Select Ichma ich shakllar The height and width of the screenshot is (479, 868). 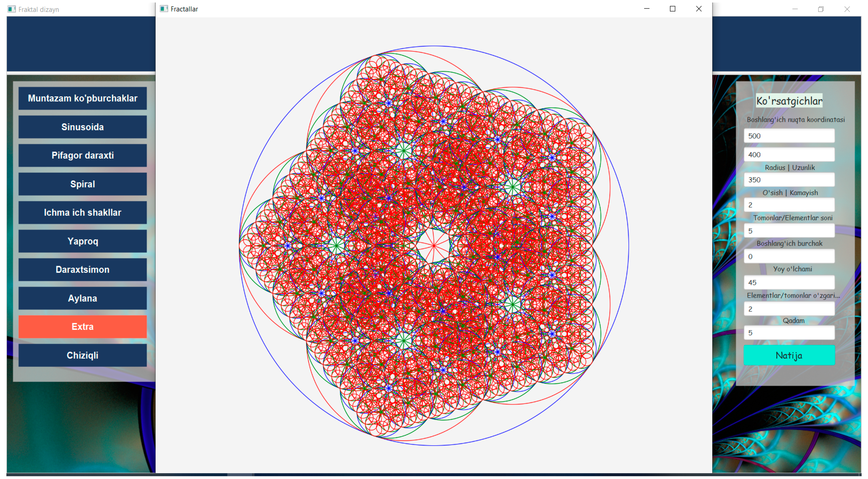point(82,212)
